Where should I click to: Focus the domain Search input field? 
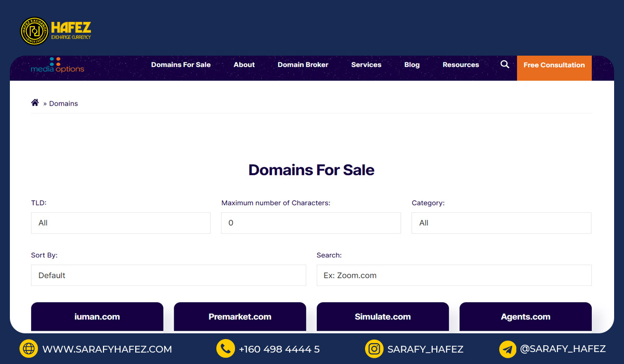click(x=454, y=276)
